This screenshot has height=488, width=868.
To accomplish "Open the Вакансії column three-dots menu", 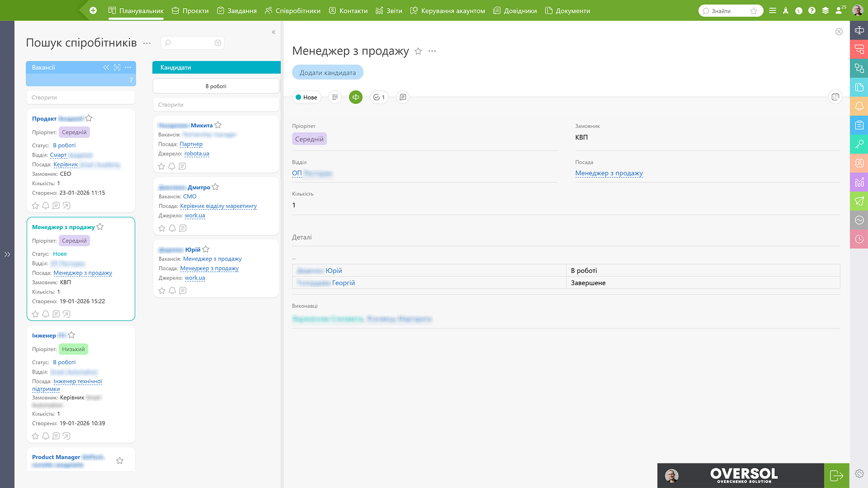I will coord(128,67).
